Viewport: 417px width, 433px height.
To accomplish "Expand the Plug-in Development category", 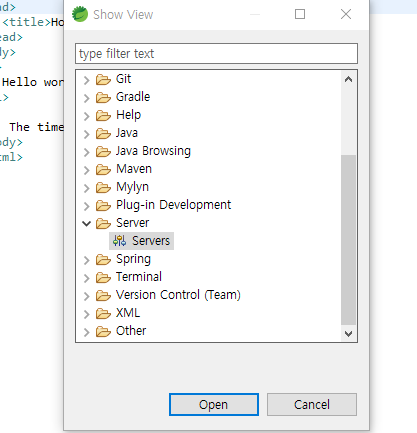I will [86, 206].
